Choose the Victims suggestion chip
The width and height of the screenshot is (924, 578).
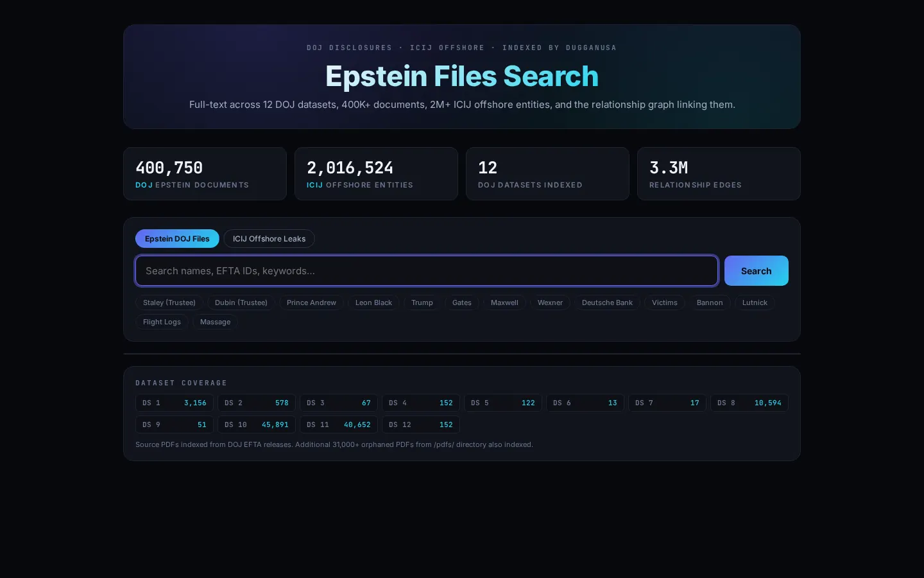click(665, 302)
